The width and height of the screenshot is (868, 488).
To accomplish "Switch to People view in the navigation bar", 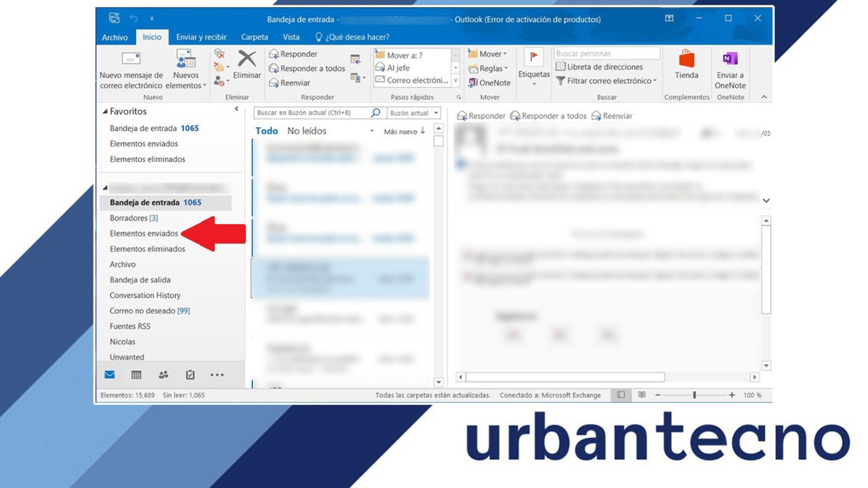I will coord(163,375).
